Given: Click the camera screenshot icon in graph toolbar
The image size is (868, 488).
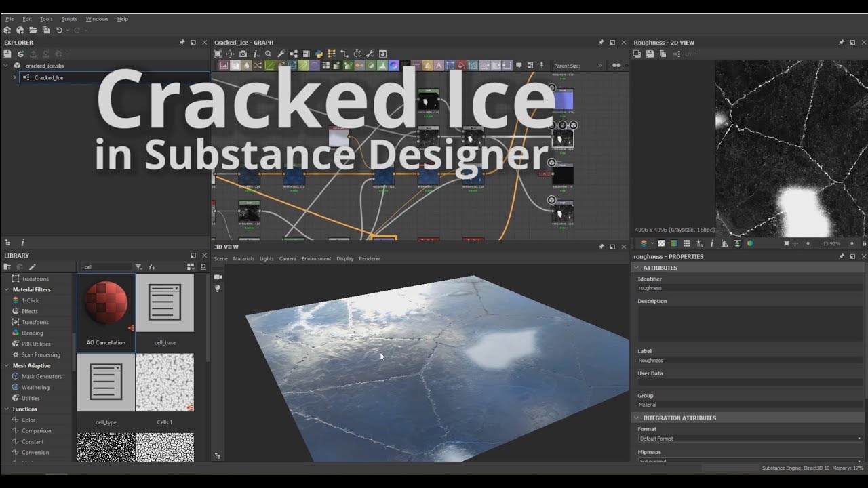Looking at the screenshot, I should coord(243,54).
